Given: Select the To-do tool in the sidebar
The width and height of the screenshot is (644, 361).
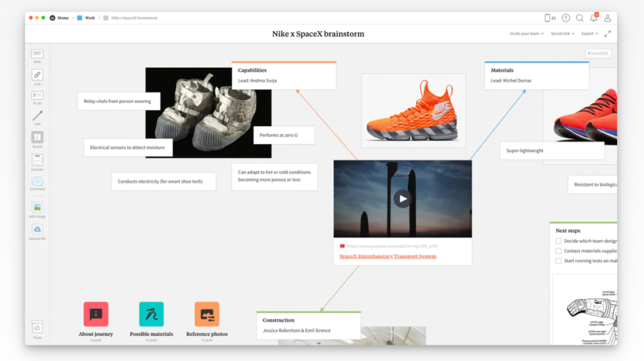Looking at the screenshot, I should (x=37, y=97).
